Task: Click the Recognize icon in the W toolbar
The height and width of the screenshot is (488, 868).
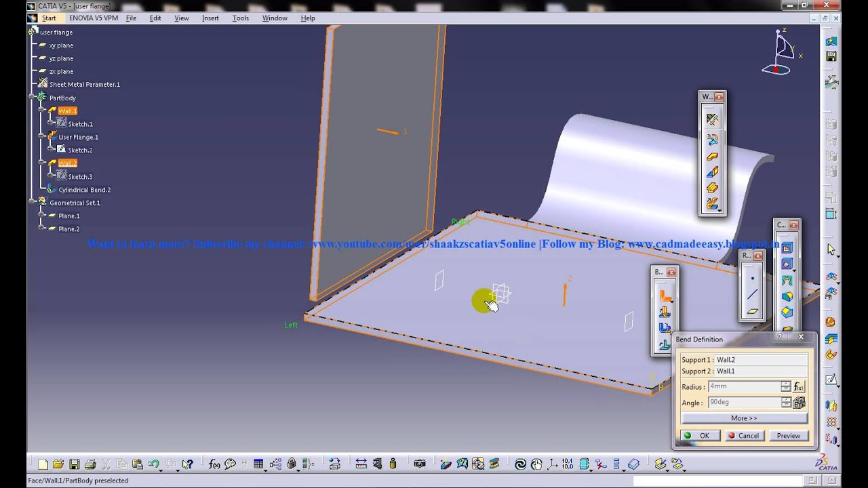Action: pos(712,140)
